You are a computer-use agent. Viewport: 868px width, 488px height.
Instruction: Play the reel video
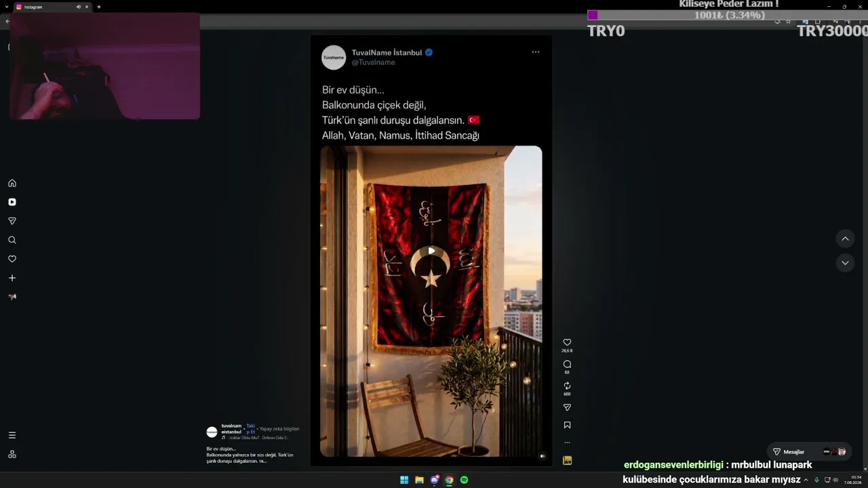[x=431, y=251]
